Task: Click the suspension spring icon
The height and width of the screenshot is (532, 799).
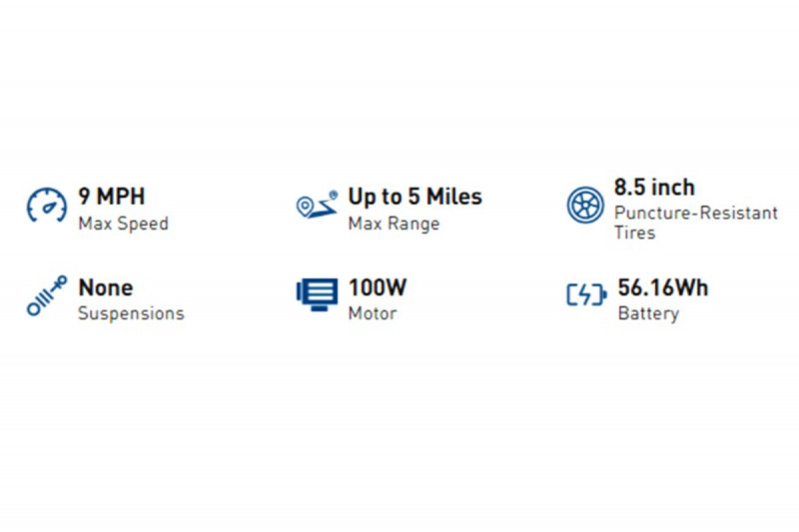Action: pos(47,297)
